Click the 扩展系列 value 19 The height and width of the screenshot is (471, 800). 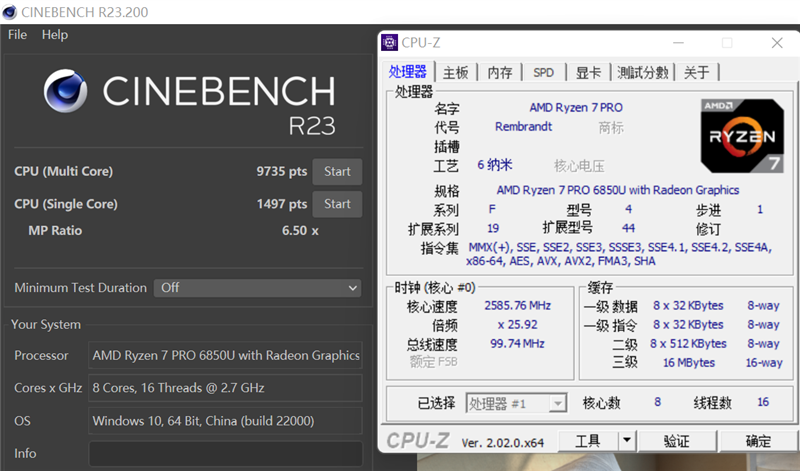[x=493, y=228]
